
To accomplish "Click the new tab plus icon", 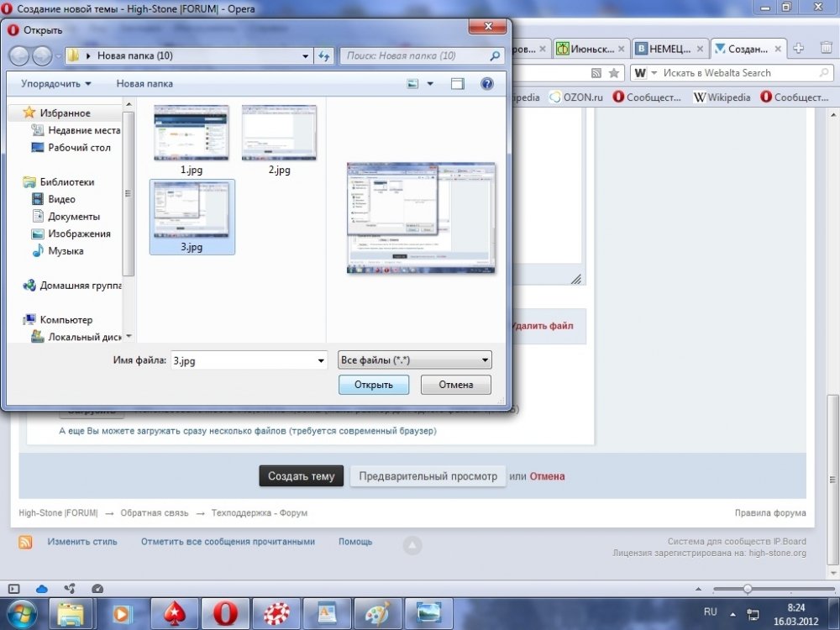I will pos(798,48).
